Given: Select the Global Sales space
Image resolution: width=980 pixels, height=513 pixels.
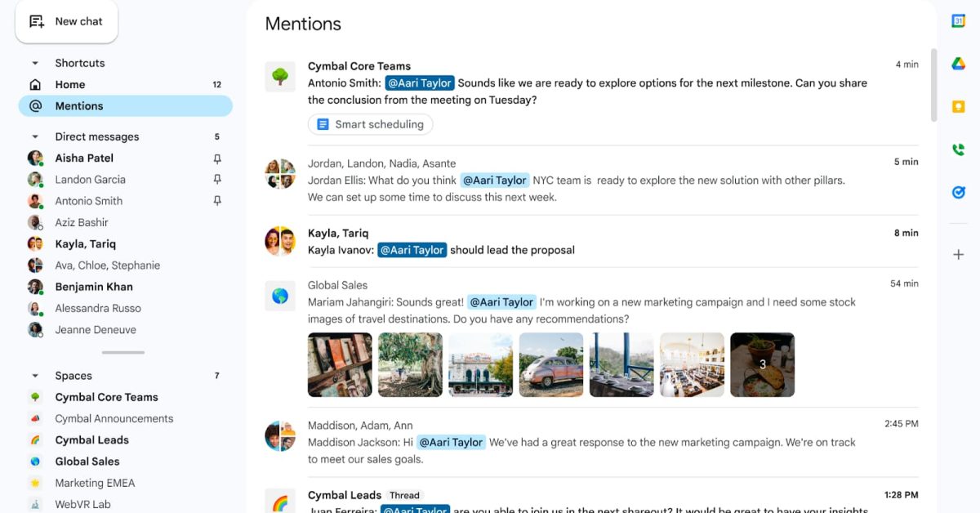Looking at the screenshot, I should click(x=87, y=461).
